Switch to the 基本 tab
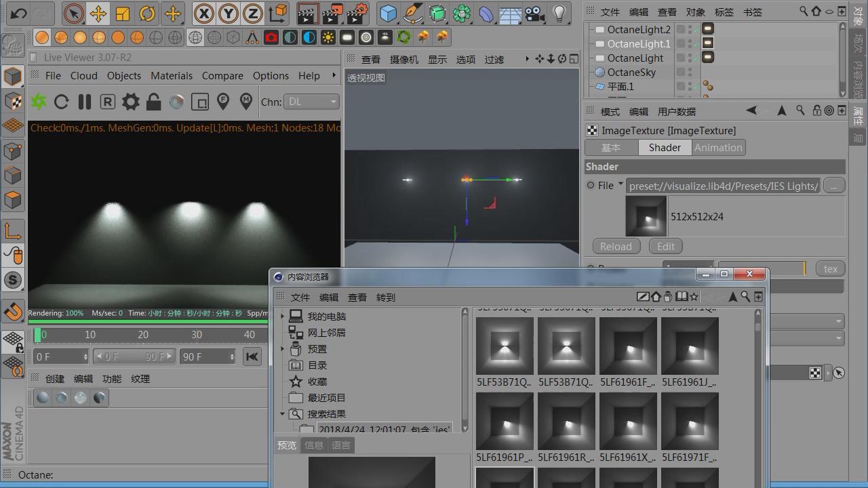This screenshot has width=868, height=488. tap(611, 148)
